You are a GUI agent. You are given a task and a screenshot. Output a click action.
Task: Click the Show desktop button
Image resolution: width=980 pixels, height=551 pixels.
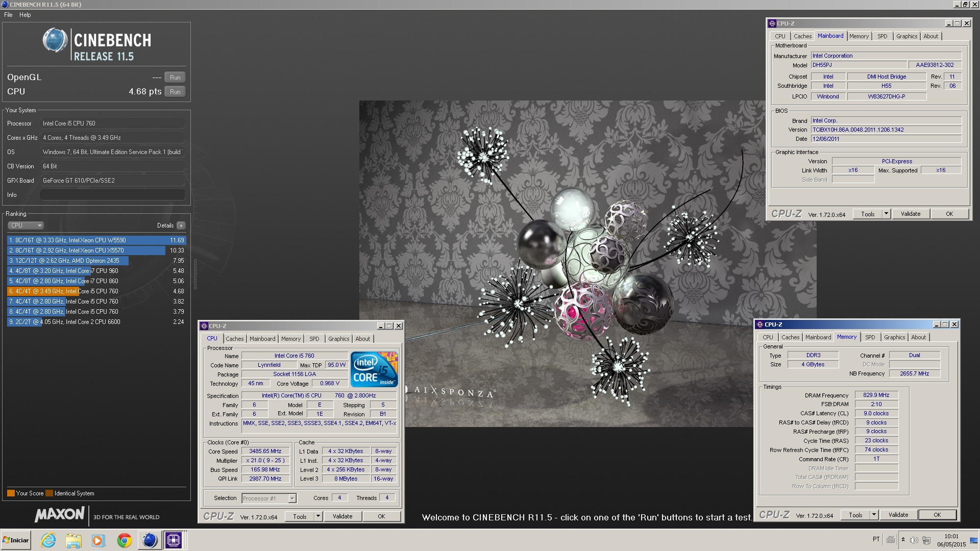pos(974,540)
